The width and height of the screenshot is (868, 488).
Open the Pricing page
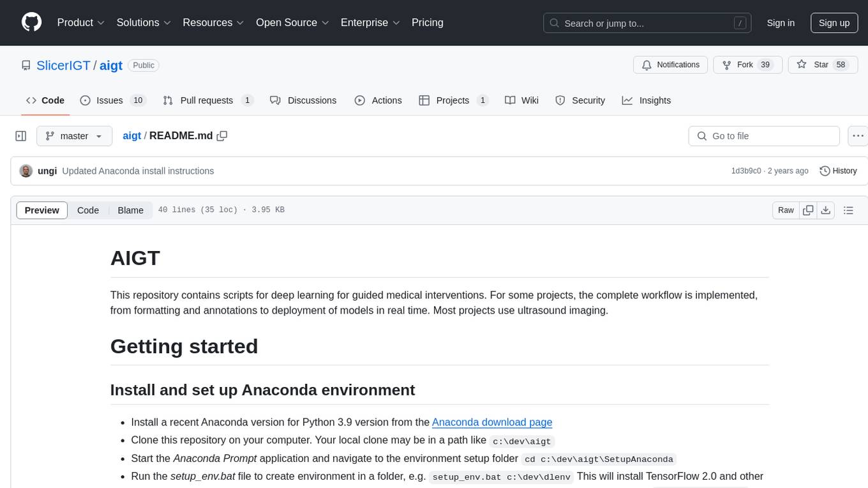click(428, 22)
